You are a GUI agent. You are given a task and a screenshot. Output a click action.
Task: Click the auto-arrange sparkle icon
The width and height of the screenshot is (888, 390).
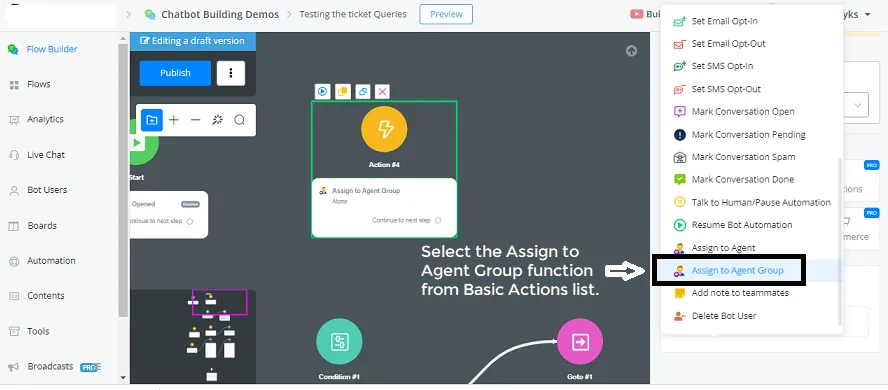pyautogui.click(x=217, y=120)
